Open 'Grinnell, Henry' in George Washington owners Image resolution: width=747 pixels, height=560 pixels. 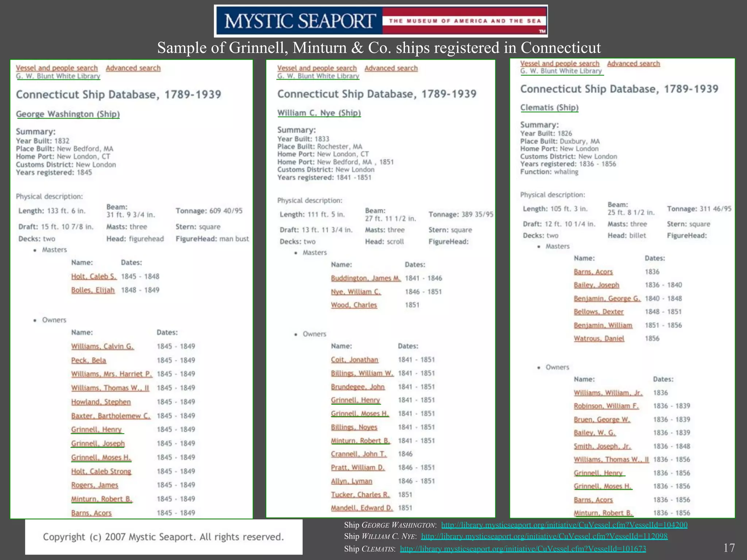point(97,429)
